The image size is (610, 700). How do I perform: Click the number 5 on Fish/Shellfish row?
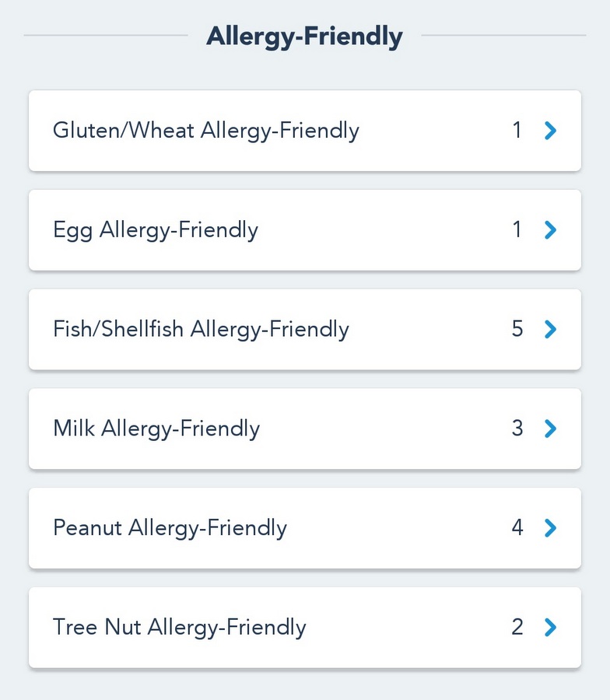tap(517, 330)
